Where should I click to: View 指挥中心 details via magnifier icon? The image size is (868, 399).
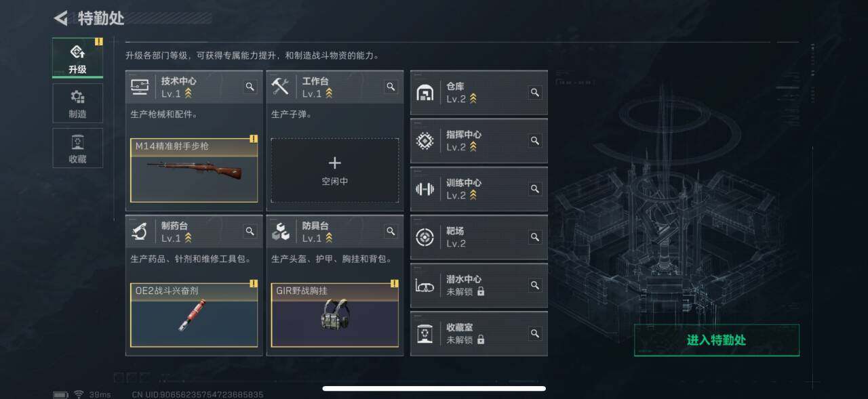click(x=535, y=141)
